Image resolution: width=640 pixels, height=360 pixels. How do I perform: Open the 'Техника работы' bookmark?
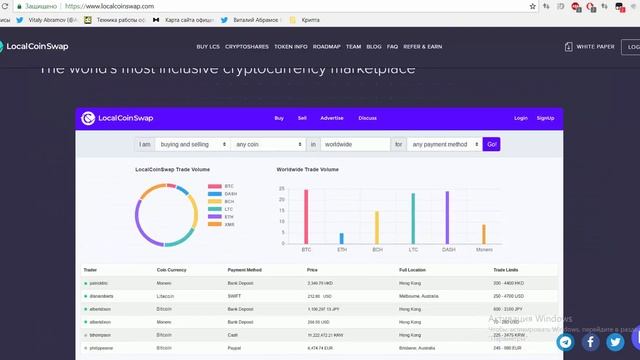point(115,20)
